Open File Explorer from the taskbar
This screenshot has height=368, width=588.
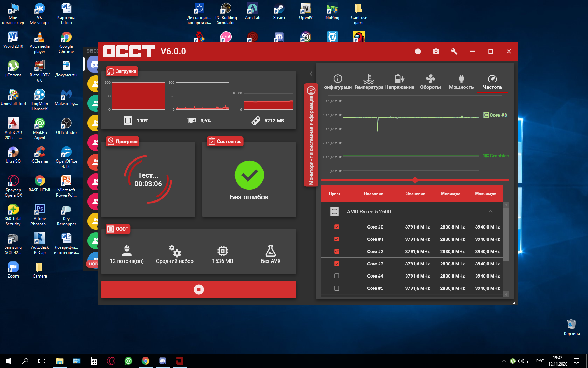[60, 361]
